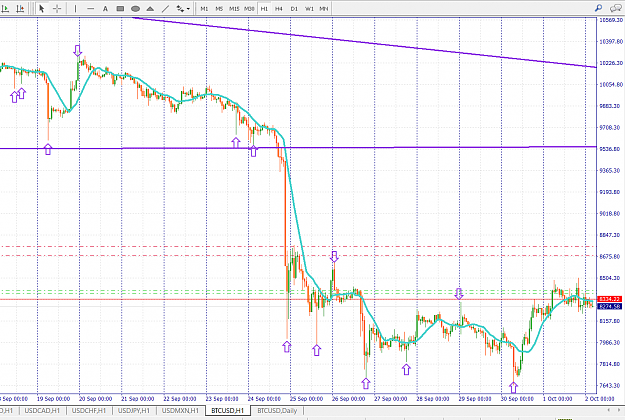Toggle the chart auto scroll icon
The height and width of the screenshot is (420, 625).
click(x=5, y=8)
